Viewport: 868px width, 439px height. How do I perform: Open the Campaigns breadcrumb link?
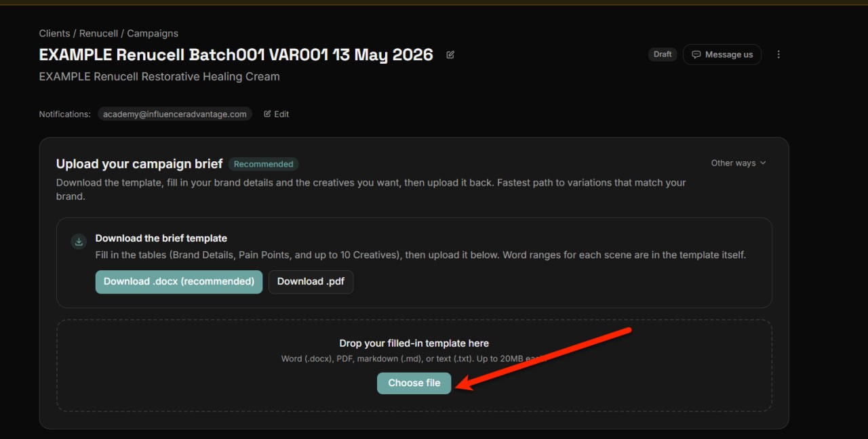pyautogui.click(x=153, y=33)
